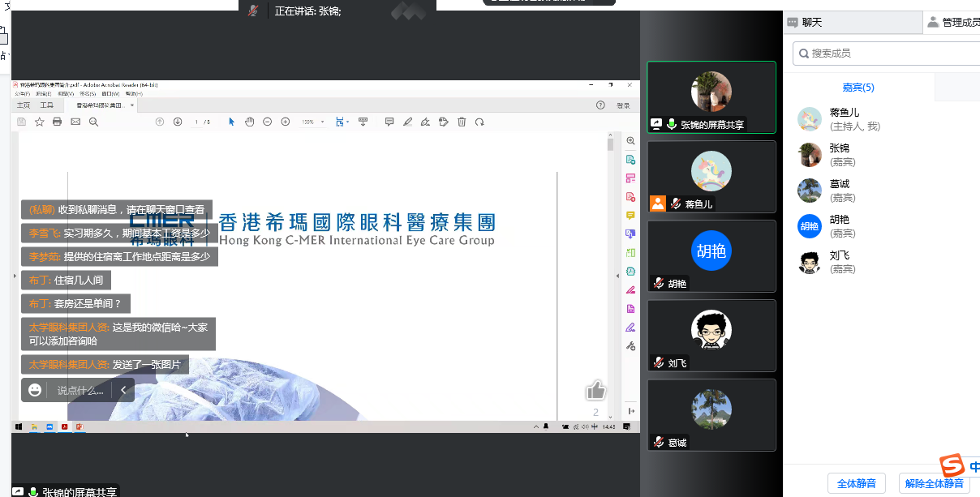Viewport: 980px width, 497px height.
Task: Toggle 胡艳's muted mic on video tile
Action: pos(659,284)
